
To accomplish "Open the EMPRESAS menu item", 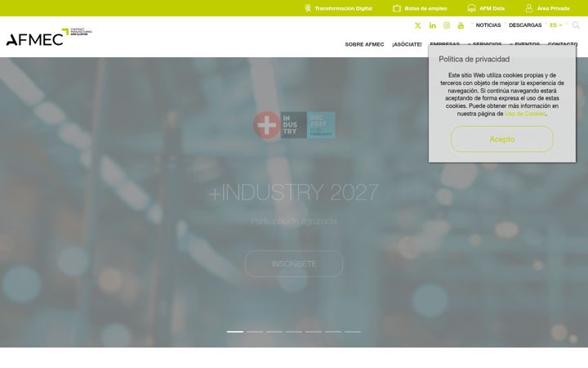I will 445,44.
